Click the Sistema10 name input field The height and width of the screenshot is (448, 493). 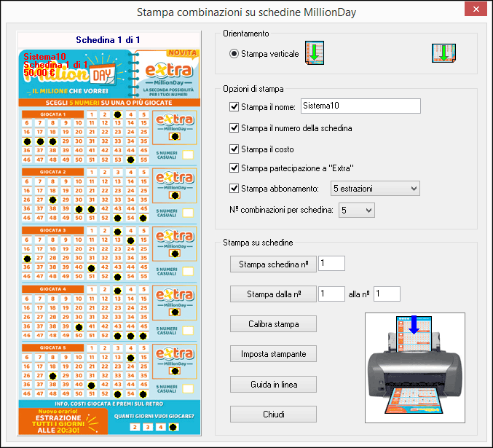click(360, 106)
